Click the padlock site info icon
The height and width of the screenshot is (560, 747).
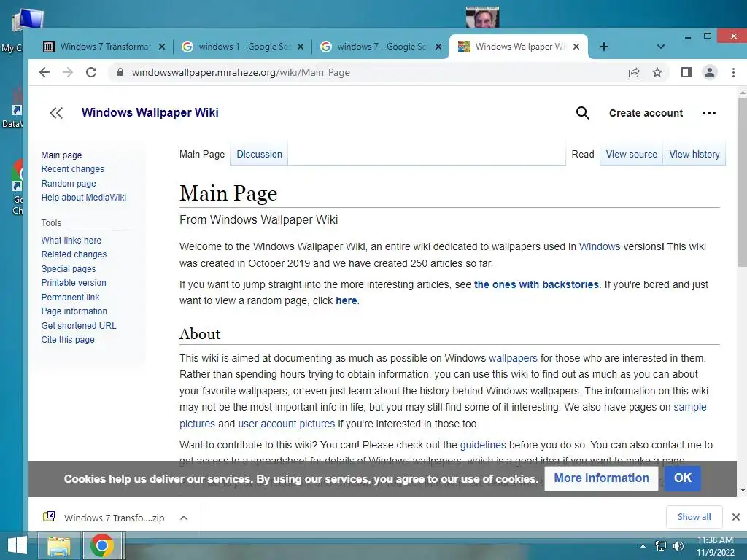click(120, 72)
